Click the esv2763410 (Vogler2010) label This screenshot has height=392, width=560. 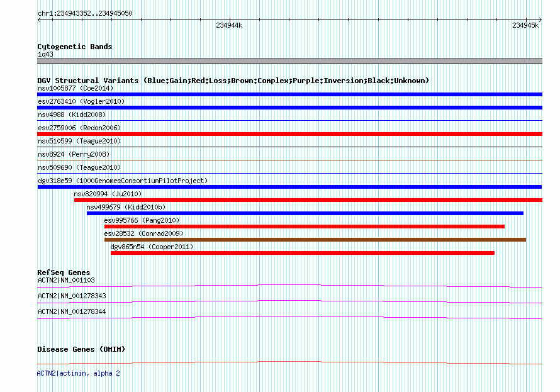(81, 101)
